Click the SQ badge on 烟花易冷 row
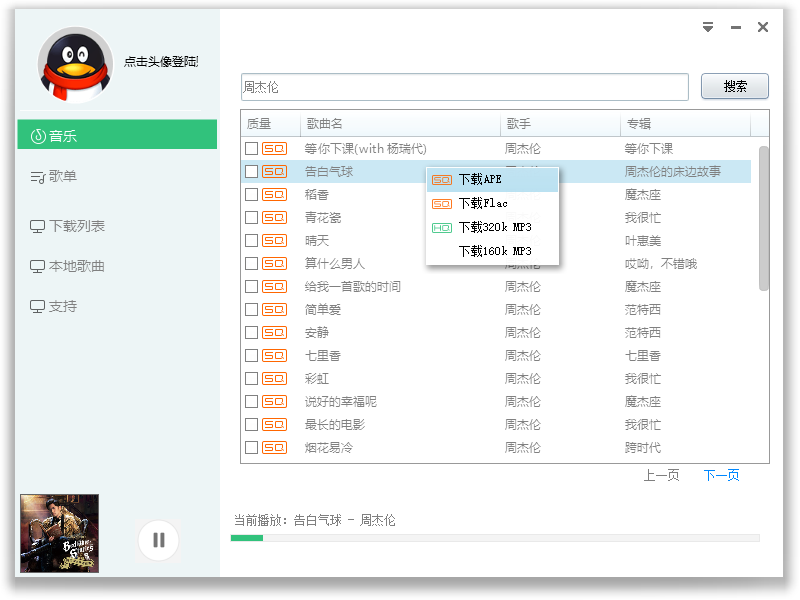The image size is (800, 600). coord(274,447)
